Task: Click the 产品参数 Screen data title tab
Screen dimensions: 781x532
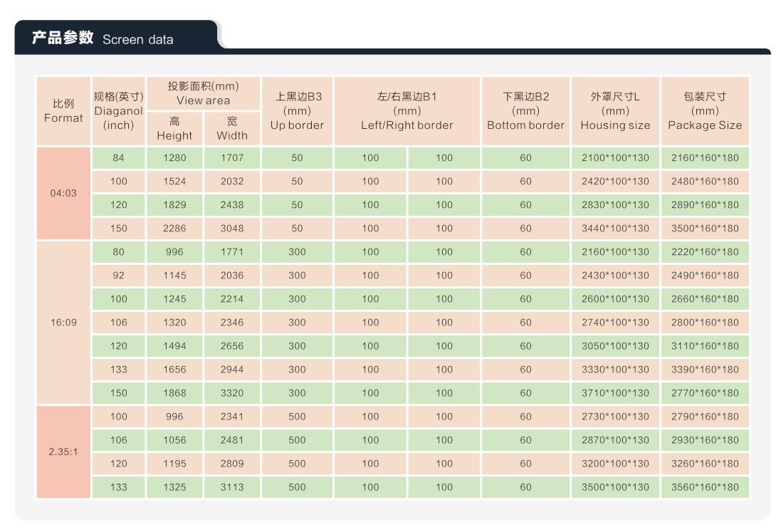Action: (x=103, y=38)
